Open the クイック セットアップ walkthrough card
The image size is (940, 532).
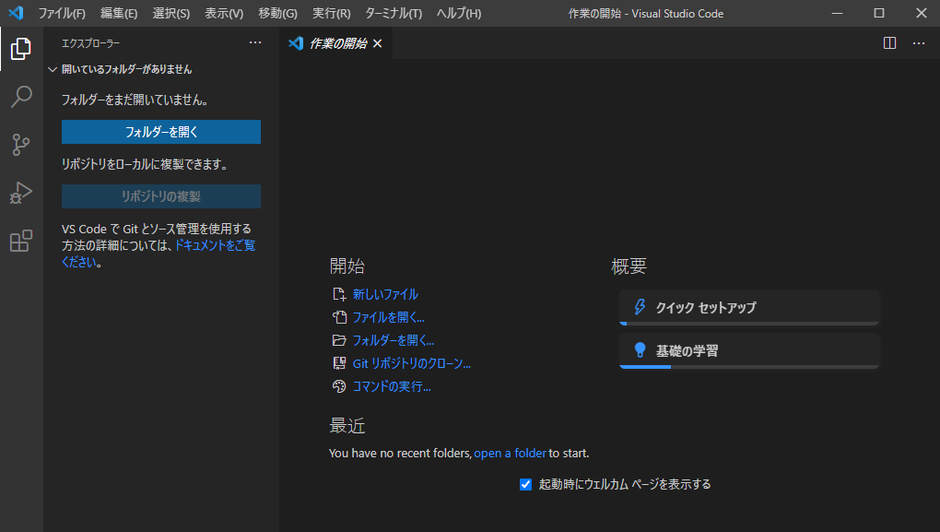click(749, 307)
